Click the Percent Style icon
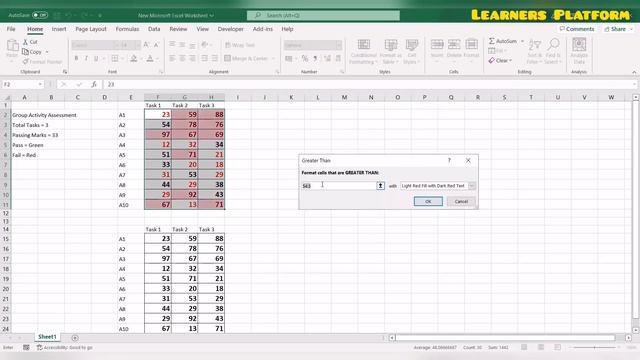This screenshot has height=360, width=640. click(x=305, y=59)
